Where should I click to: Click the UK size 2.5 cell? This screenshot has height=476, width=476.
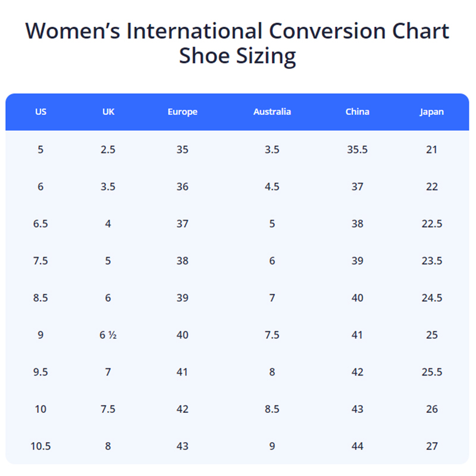(108, 149)
